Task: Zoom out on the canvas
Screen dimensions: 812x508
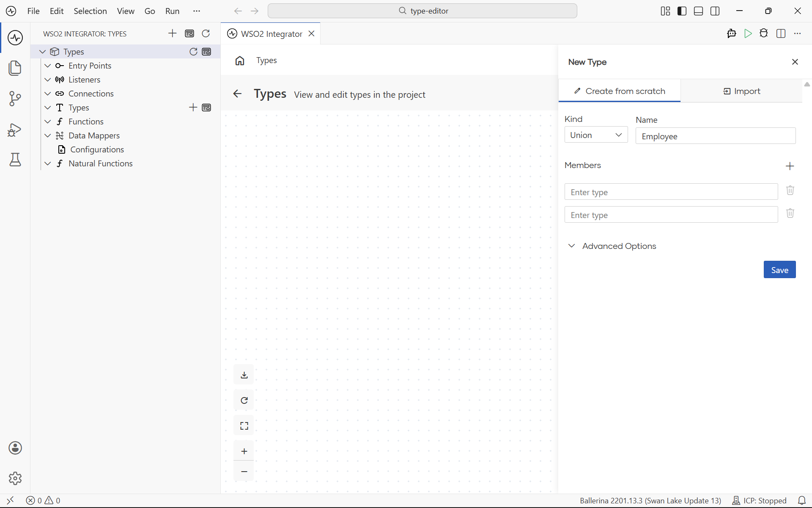Action: pos(244,471)
